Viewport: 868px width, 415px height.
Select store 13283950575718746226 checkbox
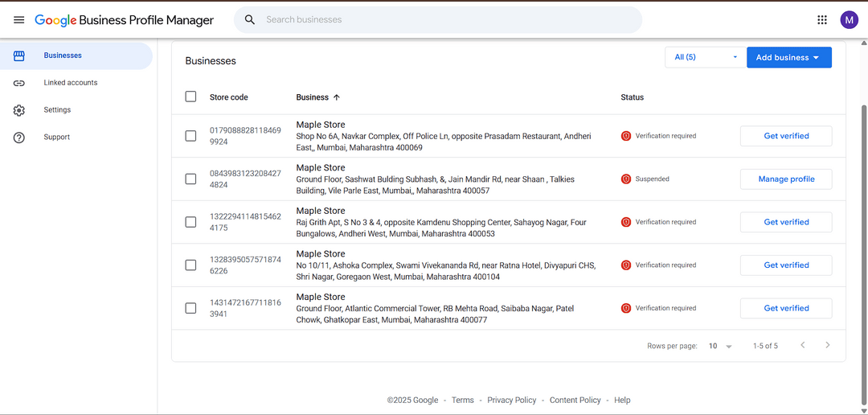click(x=190, y=265)
